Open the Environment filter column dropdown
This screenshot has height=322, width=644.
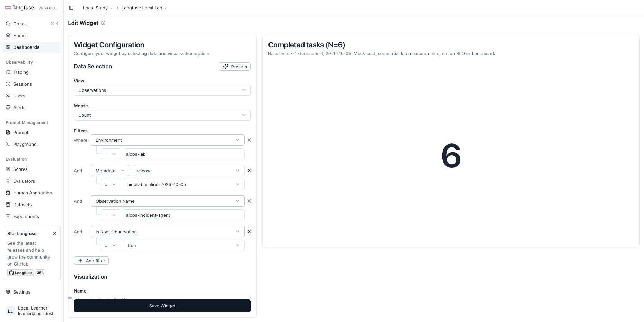click(x=168, y=140)
